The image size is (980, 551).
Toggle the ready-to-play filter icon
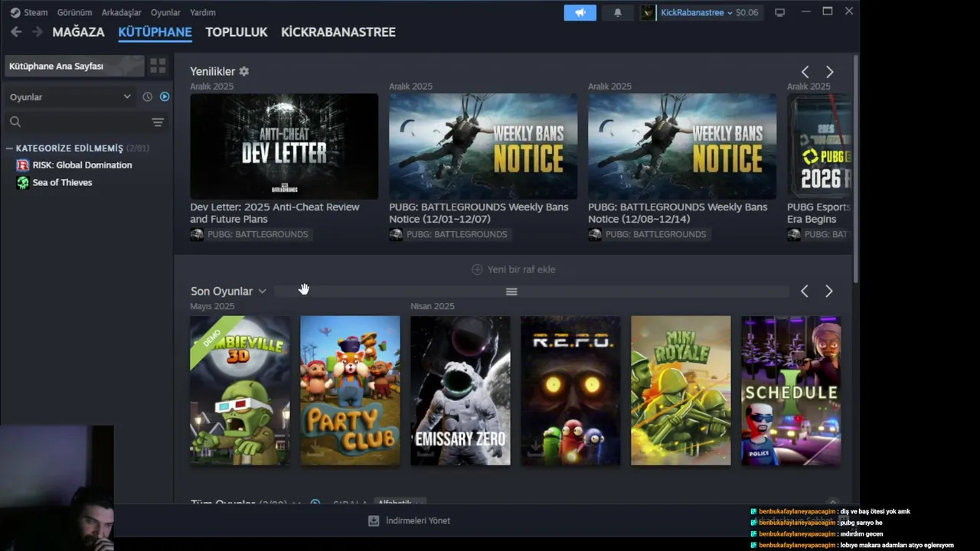coord(165,96)
